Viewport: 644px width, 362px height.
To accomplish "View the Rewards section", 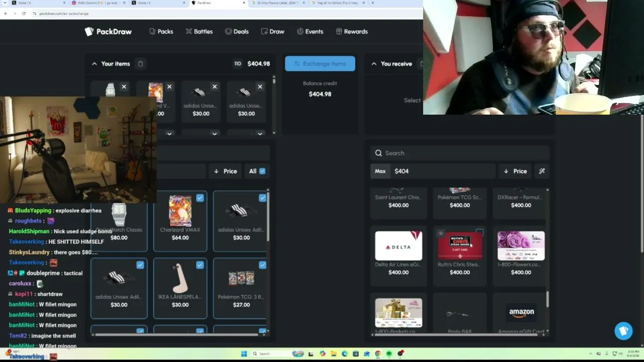I will point(352,31).
